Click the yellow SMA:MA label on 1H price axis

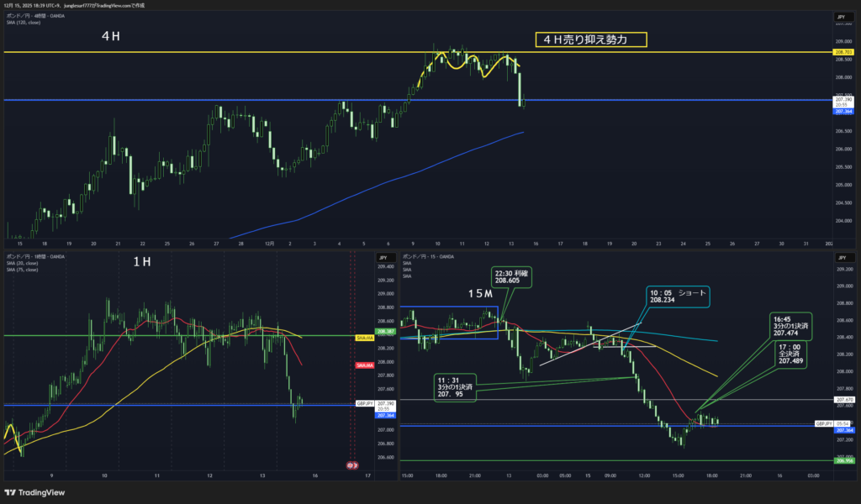tap(365, 336)
